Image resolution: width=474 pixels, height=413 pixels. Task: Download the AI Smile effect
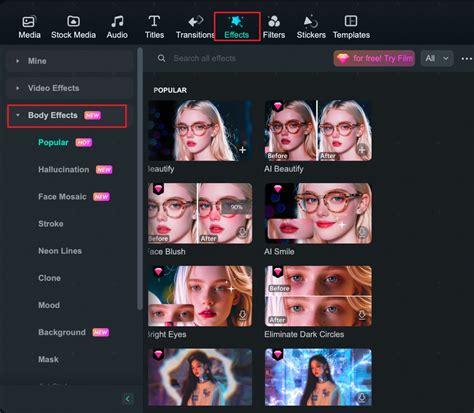click(362, 232)
